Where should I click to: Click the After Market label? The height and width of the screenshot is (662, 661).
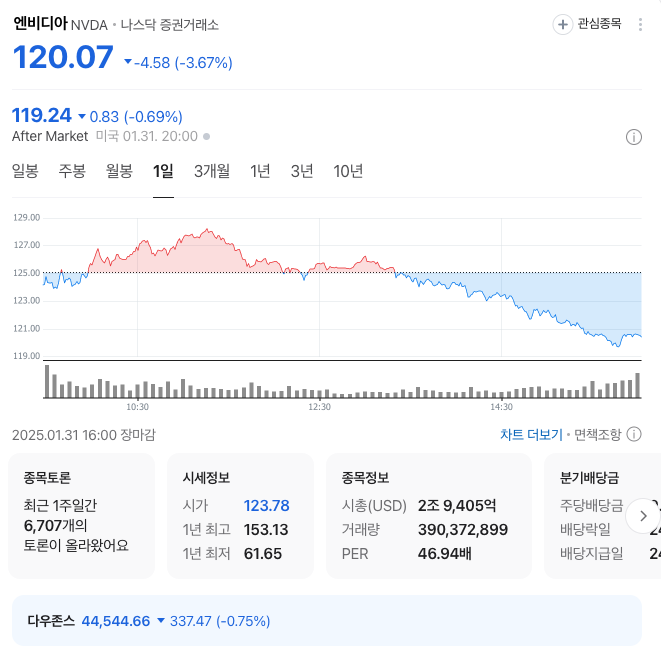tap(50, 136)
